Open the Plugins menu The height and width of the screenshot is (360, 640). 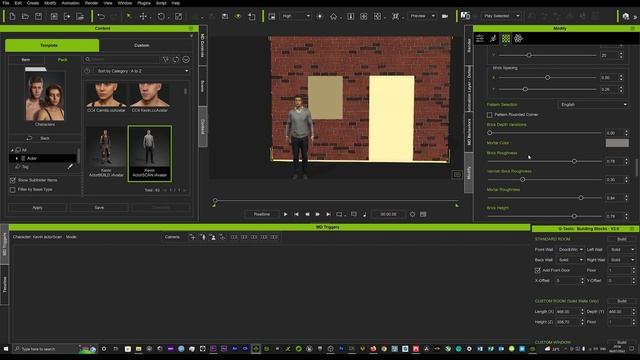(144, 3)
